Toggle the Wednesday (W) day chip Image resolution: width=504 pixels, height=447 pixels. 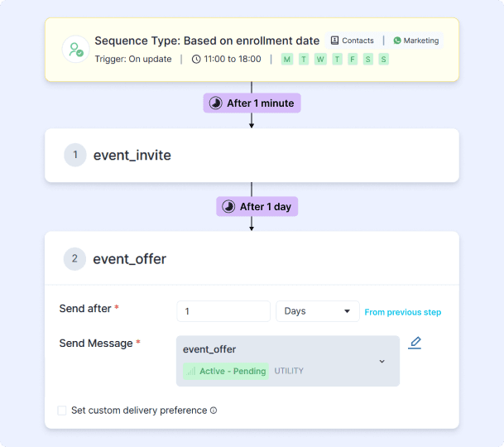320,60
